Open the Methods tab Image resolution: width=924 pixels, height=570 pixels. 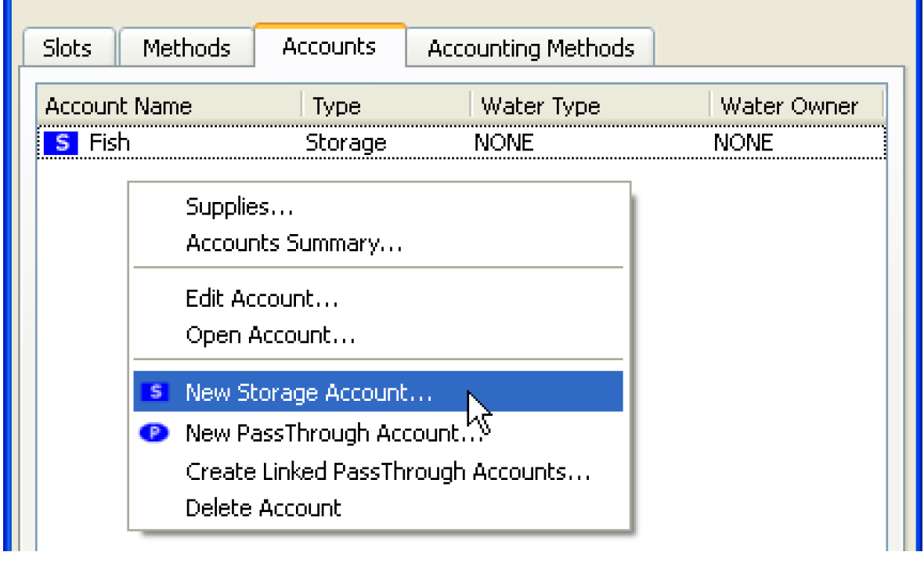pyautogui.click(x=186, y=49)
